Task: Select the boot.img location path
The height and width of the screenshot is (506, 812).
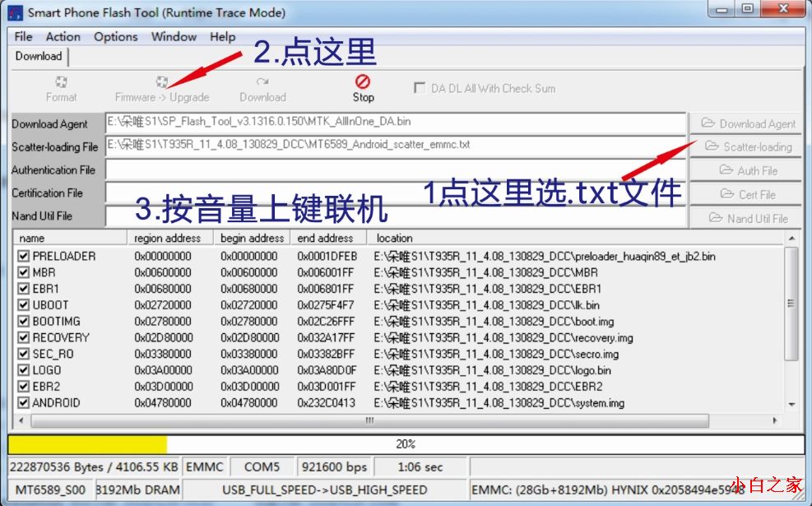Action: (x=494, y=322)
